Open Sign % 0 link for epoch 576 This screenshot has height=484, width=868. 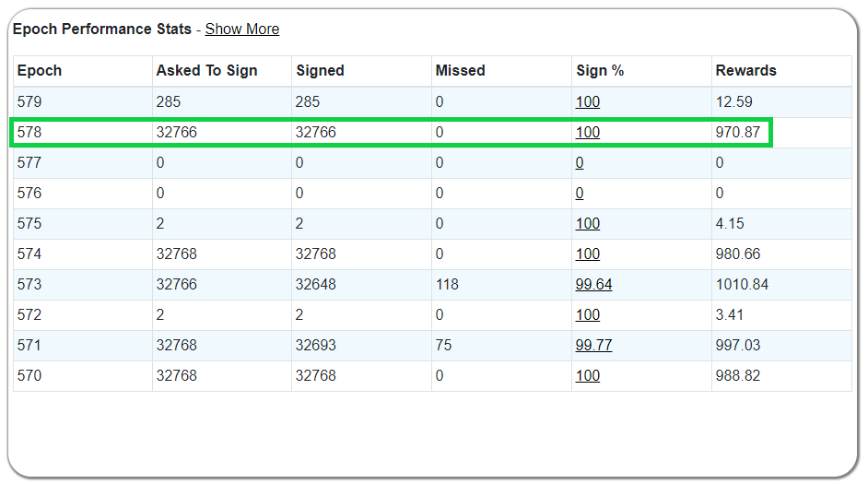[x=579, y=194]
